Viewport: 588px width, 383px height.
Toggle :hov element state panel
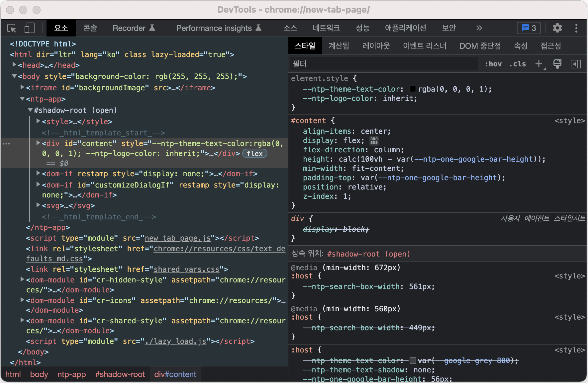(x=493, y=64)
